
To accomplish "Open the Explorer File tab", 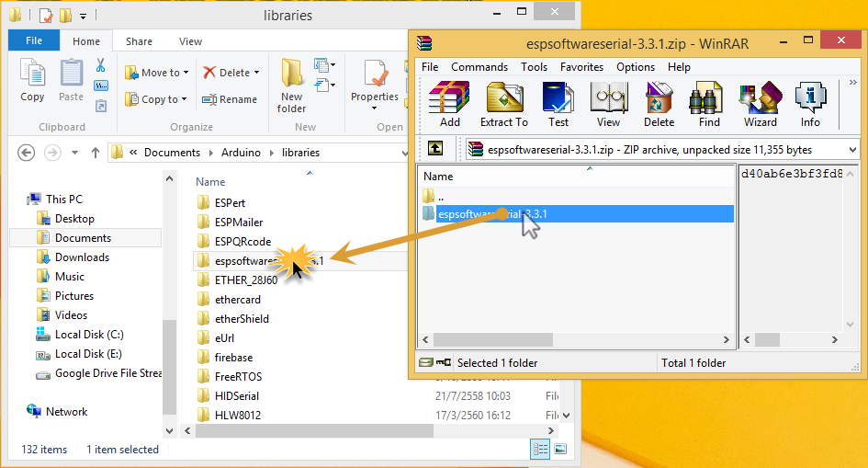I will coord(34,40).
